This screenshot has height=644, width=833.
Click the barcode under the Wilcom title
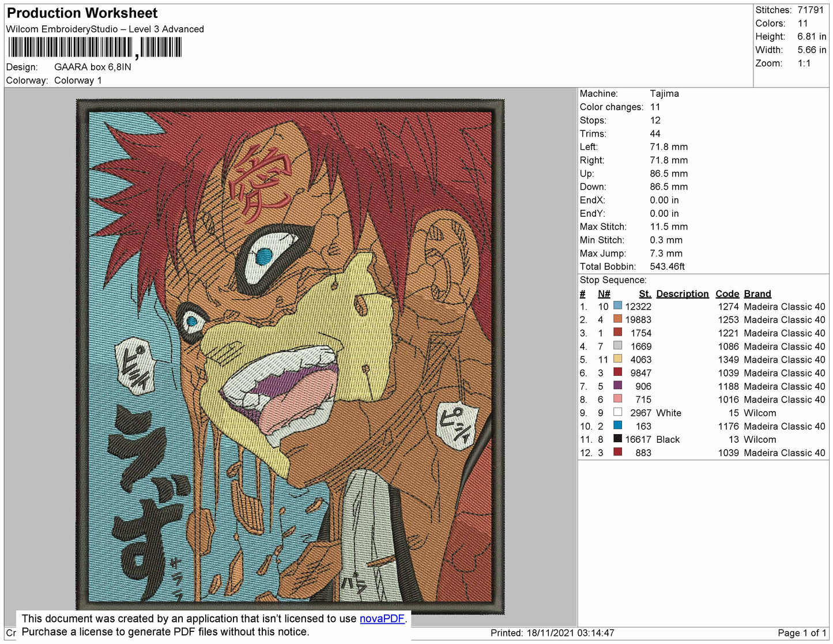(x=95, y=47)
